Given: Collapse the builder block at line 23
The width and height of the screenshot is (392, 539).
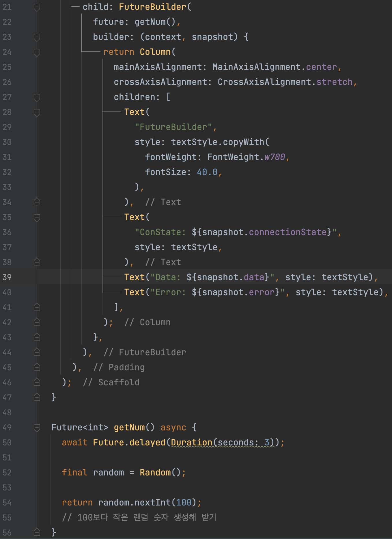Looking at the screenshot, I should point(37,37).
